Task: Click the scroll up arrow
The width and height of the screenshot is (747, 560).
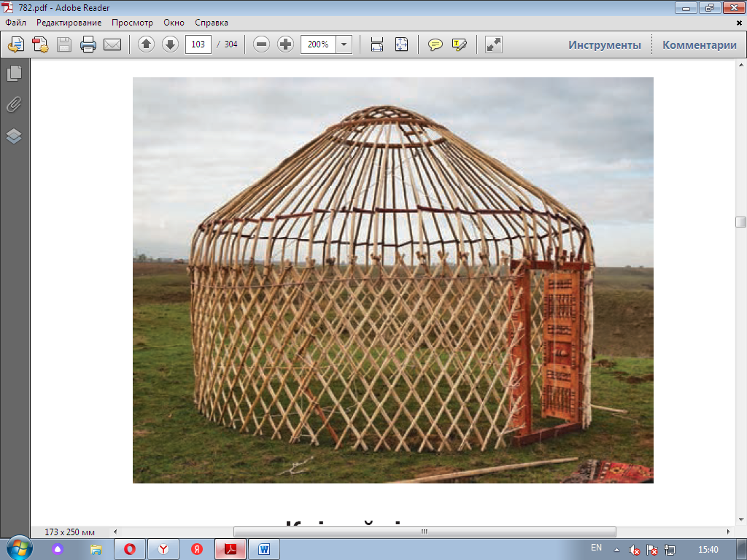Action: pyautogui.click(x=741, y=64)
